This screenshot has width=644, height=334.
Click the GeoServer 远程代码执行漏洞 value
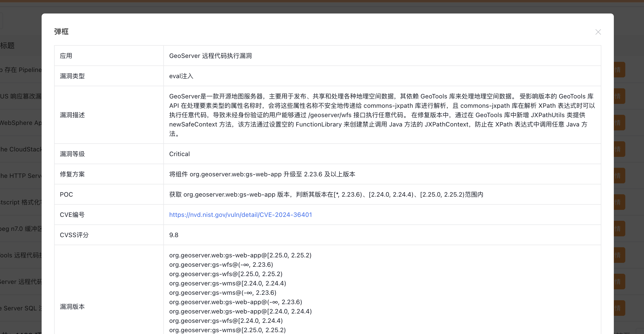(210, 56)
